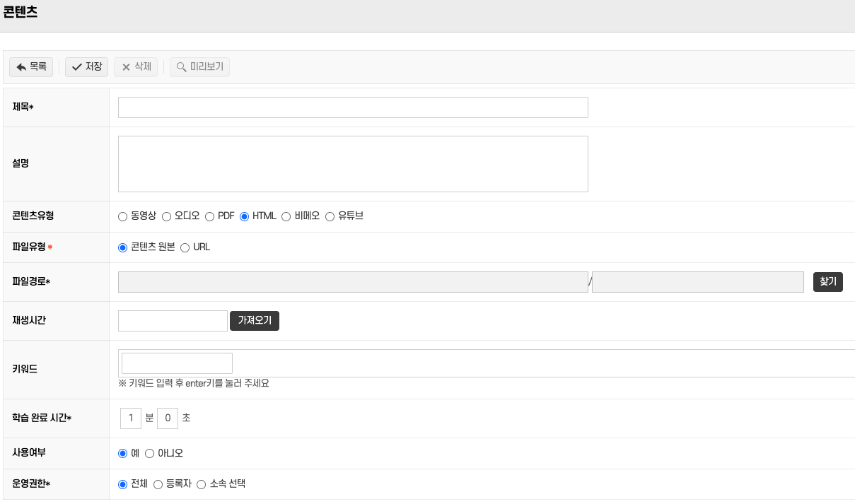Image resolution: width=855 pixels, height=504 pixels.
Task: Choose 등록자 for 운영권한
Action: tap(158, 484)
